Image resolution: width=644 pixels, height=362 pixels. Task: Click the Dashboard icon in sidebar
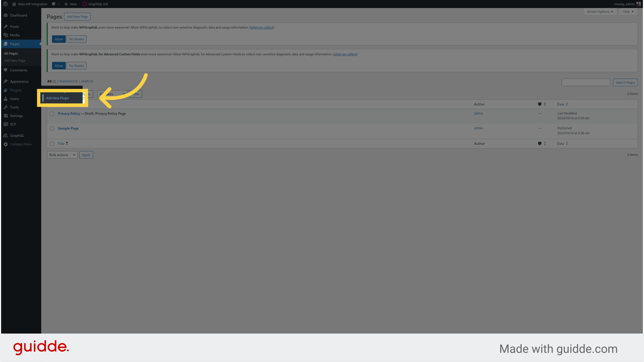coord(6,15)
